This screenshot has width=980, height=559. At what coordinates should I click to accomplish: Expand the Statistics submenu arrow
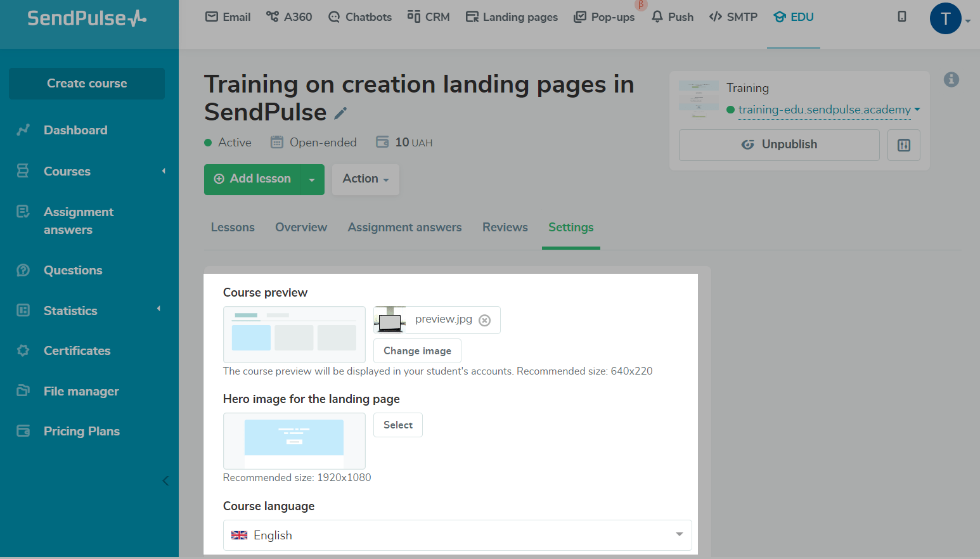click(158, 309)
